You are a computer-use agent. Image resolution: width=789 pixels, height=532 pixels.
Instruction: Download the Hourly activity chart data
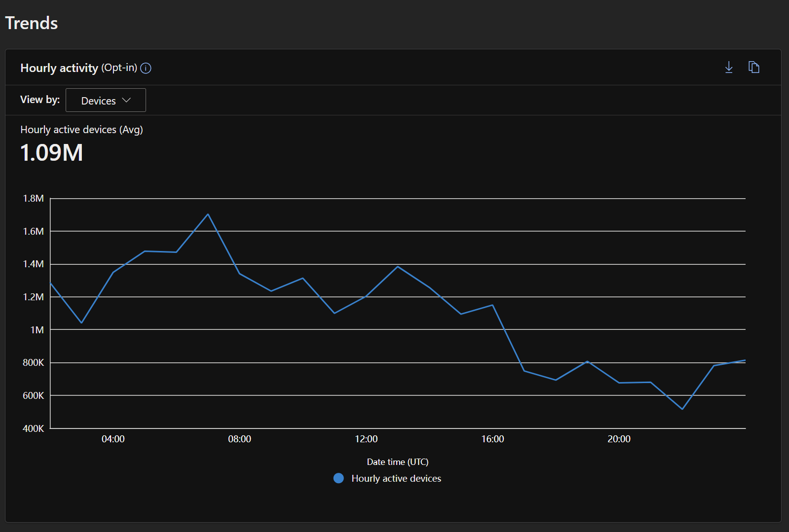pos(729,67)
